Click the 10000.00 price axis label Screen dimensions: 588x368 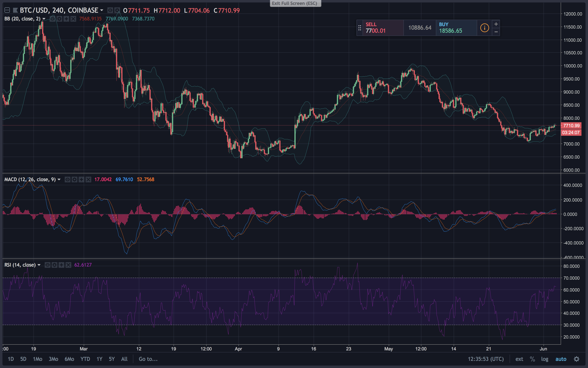pos(573,66)
